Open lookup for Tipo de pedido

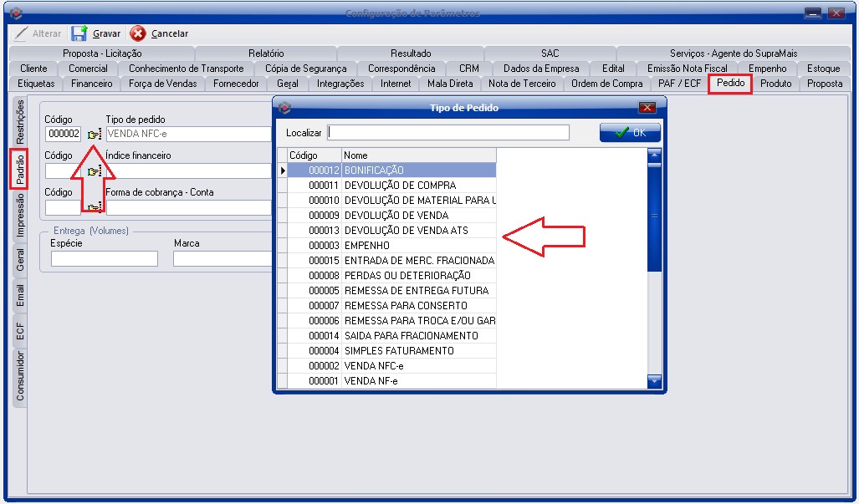pos(94,134)
